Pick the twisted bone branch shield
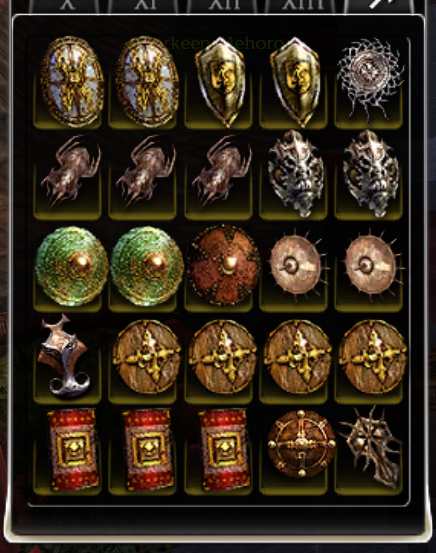Viewport: 436px width, 553px height. 371,448
